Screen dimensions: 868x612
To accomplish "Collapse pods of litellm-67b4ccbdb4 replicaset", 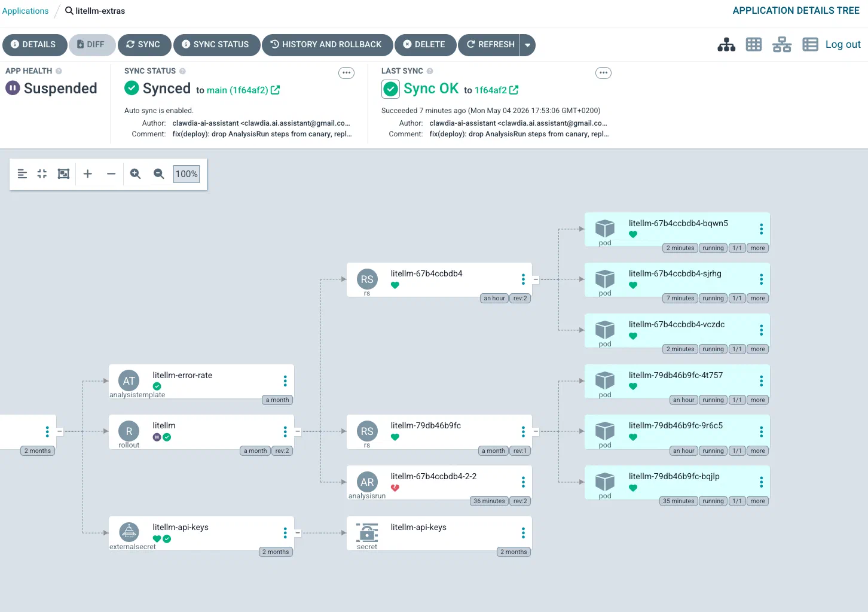I will point(536,279).
